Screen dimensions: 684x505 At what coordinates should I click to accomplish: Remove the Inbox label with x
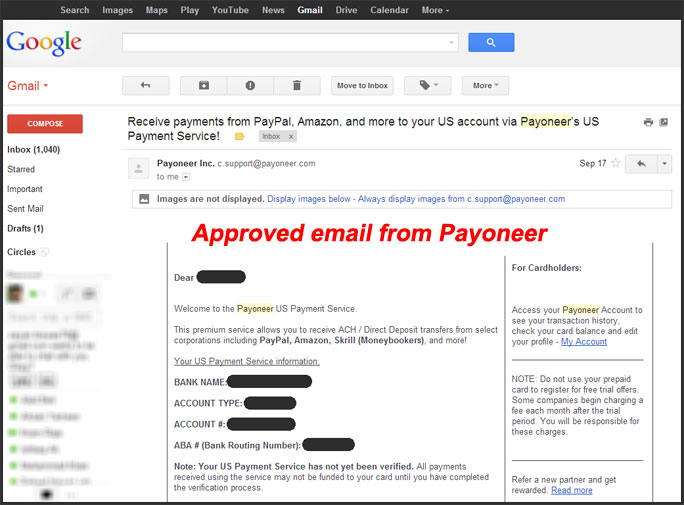[291, 136]
